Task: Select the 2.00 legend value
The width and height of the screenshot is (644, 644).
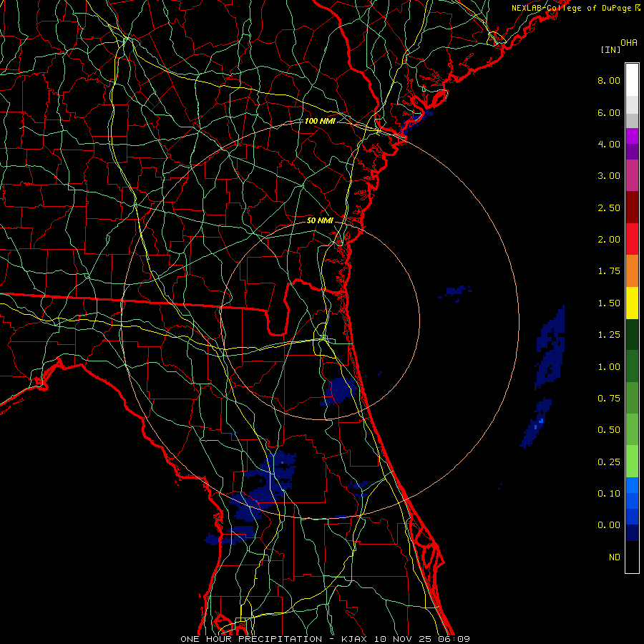Action: (x=609, y=240)
